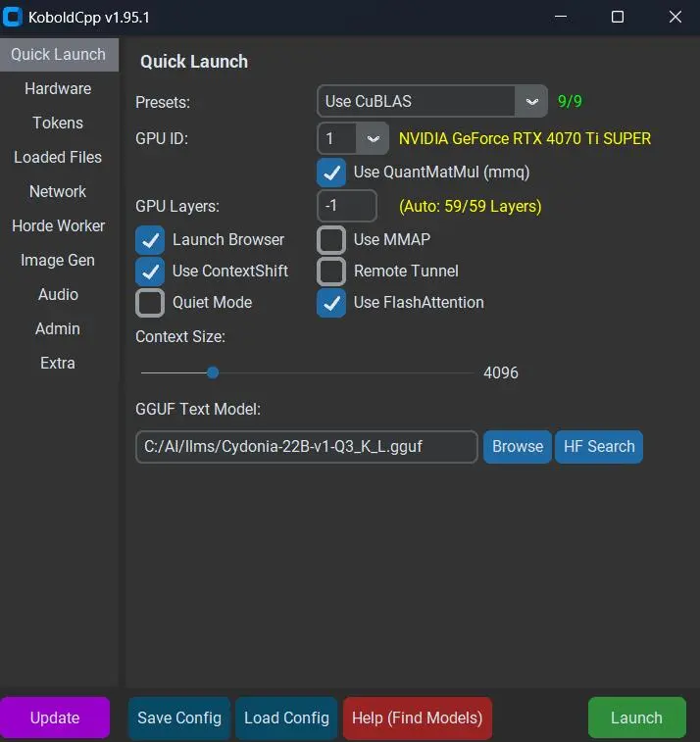
Task: Click the GGUF Text Model path field
Action: tap(307, 447)
